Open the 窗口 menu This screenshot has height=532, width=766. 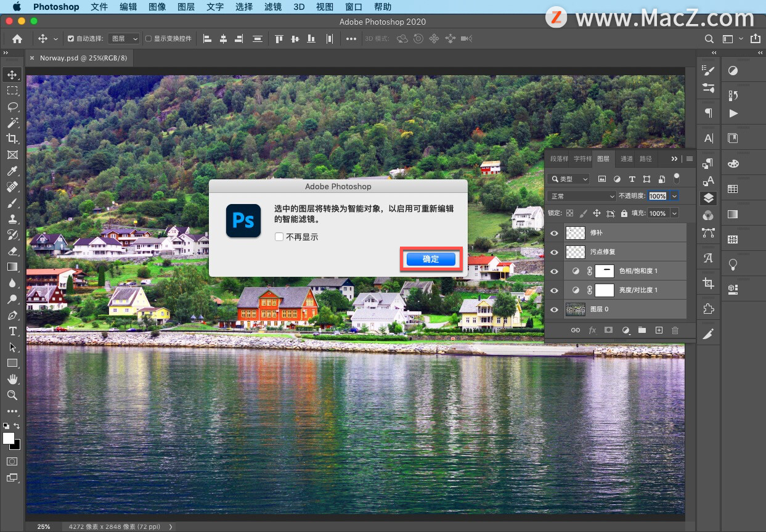click(354, 7)
